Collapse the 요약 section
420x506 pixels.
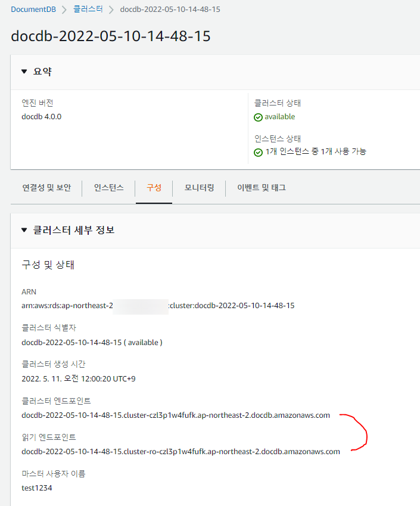point(24,72)
